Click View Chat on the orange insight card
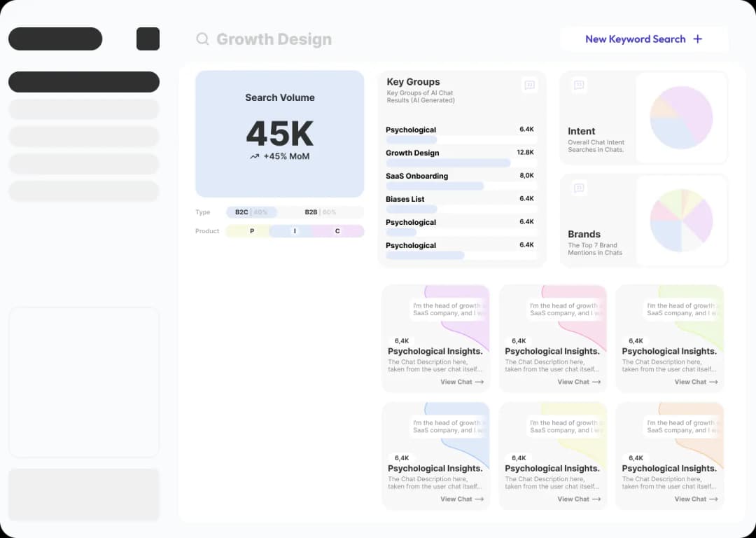Viewport: 756px width, 538px height. 695,499
